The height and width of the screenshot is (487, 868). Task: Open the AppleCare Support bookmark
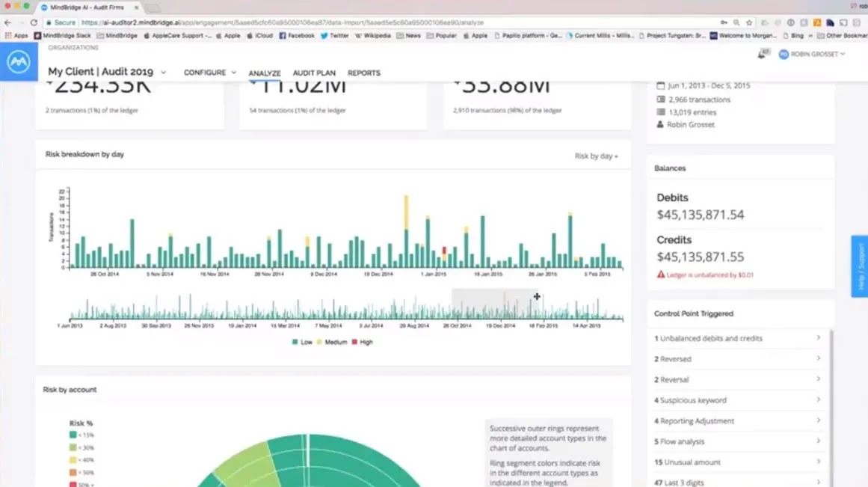coord(177,35)
